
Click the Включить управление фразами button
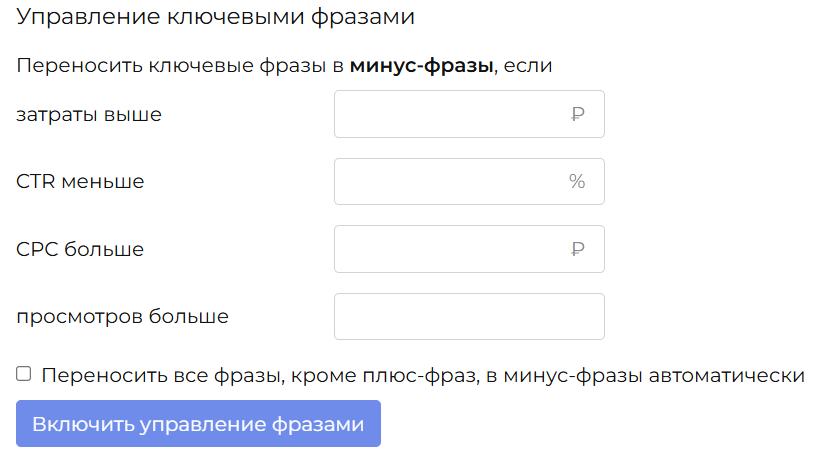[x=198, y=424]
